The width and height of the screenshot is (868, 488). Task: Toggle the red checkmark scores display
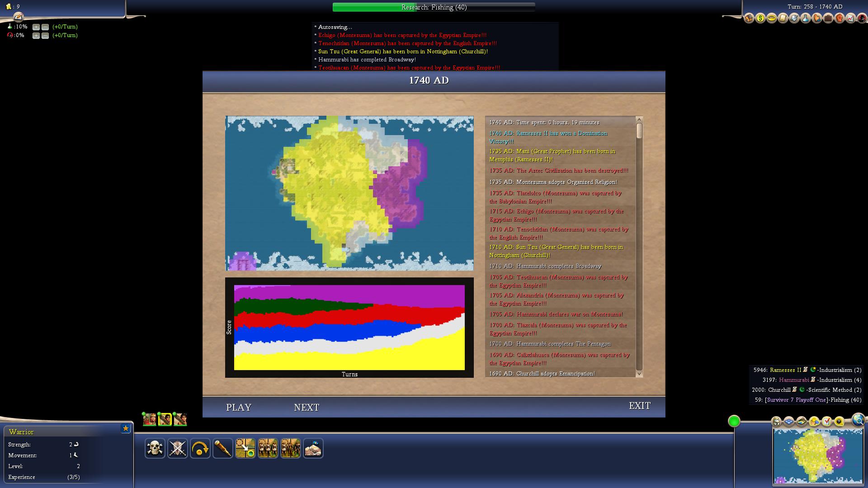(827, 422)
